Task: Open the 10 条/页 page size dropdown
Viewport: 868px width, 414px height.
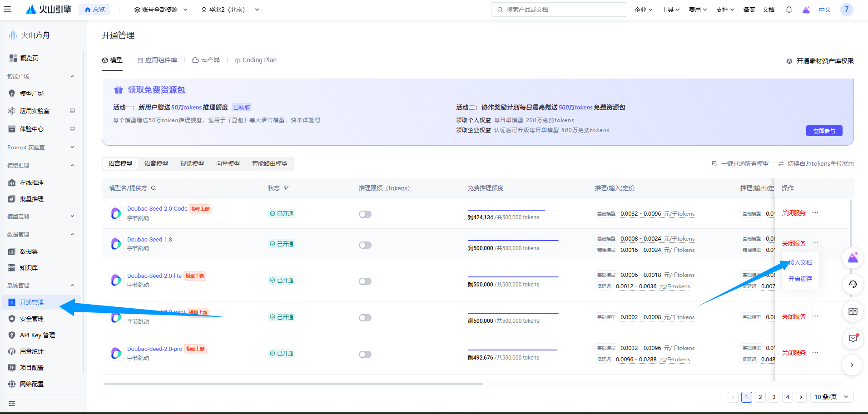Action: point(831,397)
